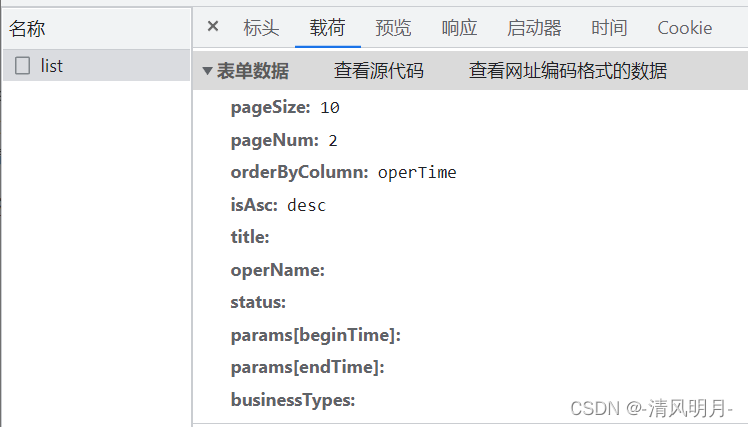Click the businessTypes: parameter name
This screenshot has width=748, height=427.
pyautogui.click(x=293, y=400)
